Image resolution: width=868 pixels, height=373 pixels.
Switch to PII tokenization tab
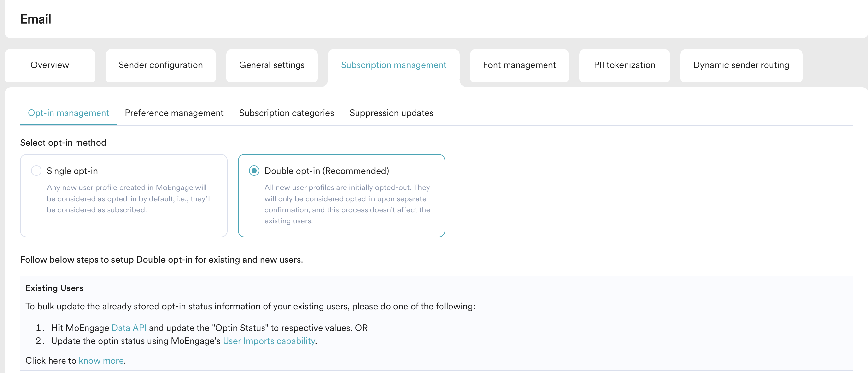(624, 65)
